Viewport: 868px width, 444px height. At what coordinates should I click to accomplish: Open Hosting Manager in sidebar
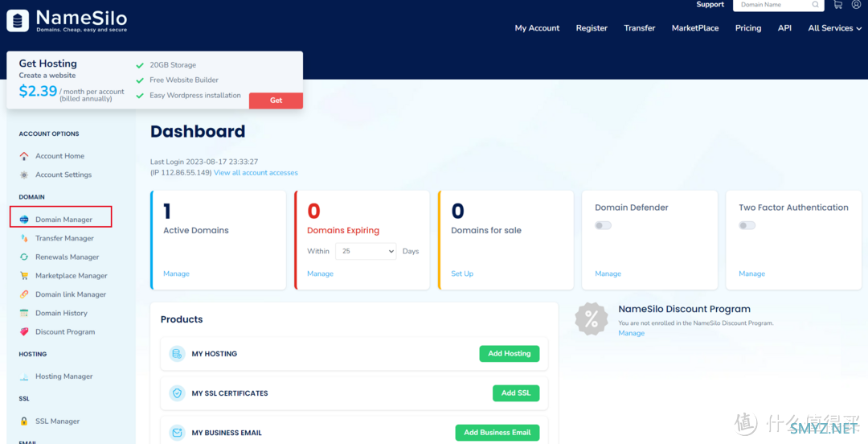[x=63, y=376]
